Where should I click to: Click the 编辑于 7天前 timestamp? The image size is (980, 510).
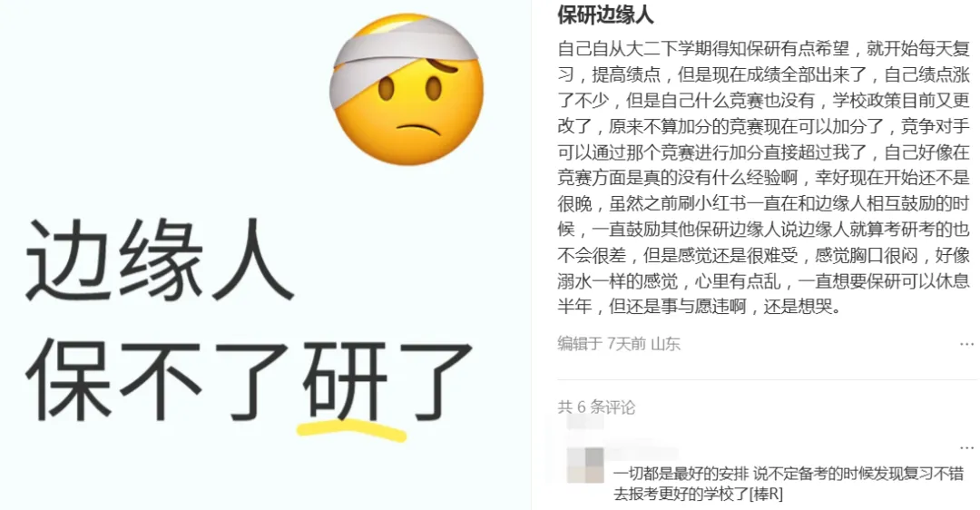click(602, 344)
